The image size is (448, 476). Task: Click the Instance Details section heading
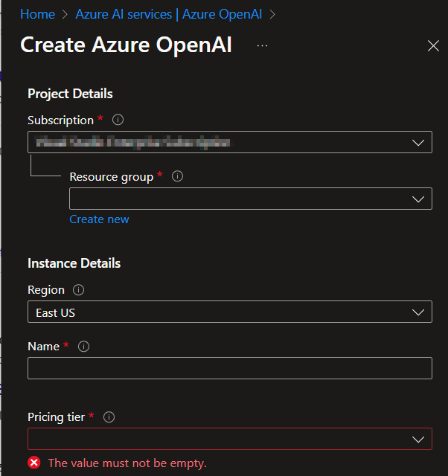click(74, 263)
